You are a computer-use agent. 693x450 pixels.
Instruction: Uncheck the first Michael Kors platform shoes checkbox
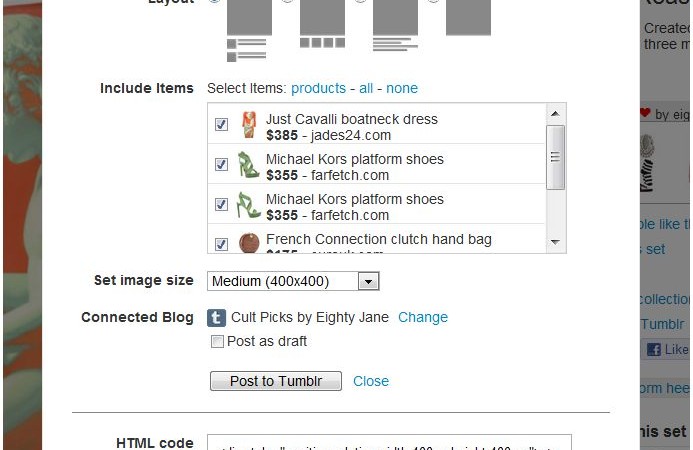tap(221, 164)
